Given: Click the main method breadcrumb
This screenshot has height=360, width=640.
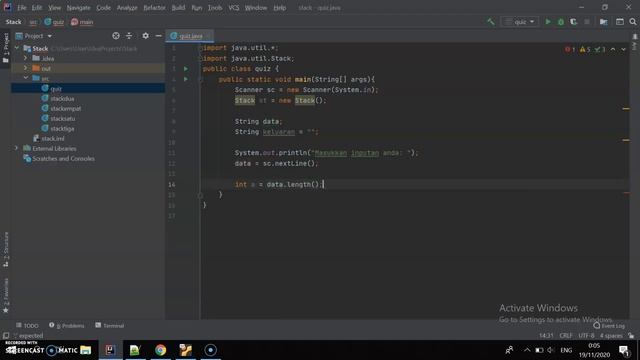Looking at the screenshot, I should (82, 22).
